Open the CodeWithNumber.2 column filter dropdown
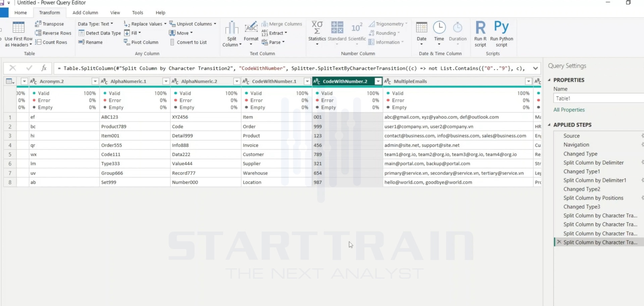644x306 pixels. click(x=378, y=81)
